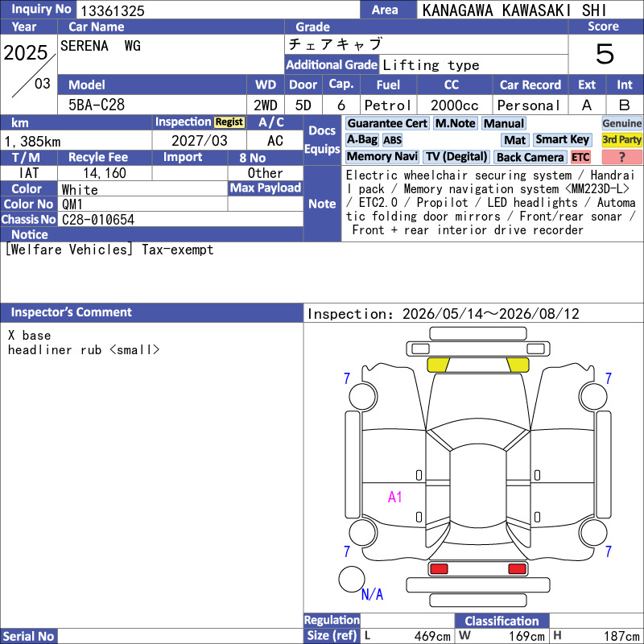Select car record Personal
Image resolution: width=644 pixels, height=644 pixels.
(529, 105)
